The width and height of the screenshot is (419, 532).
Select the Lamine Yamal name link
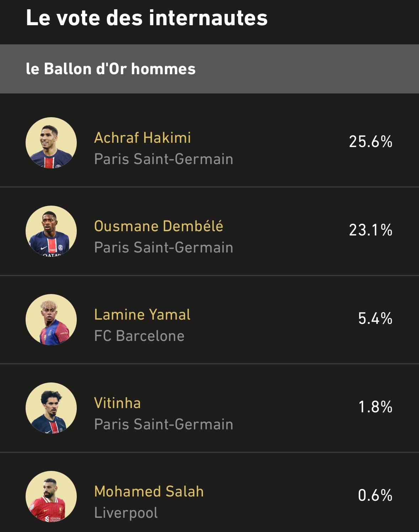click(x=142, y=315)
